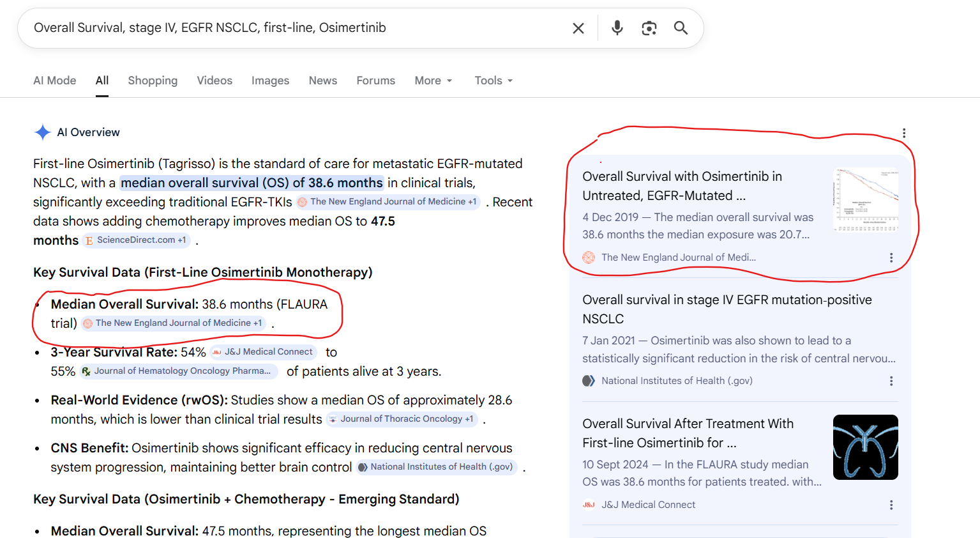Screen dimensions: 980x538
Task: Click the 'AI Overview' label
Action: pos(89,132)
